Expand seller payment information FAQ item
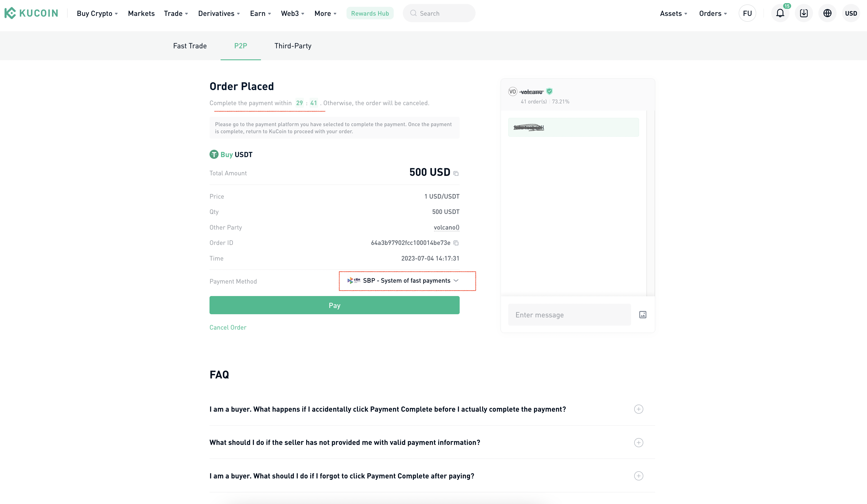Image resolution: width=867 pixels, height=504 pixels. click(x=639, y=442)
